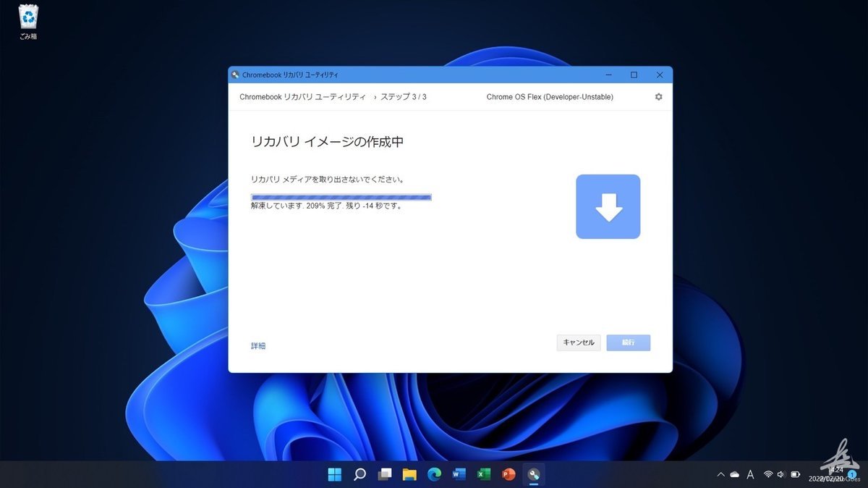Click the キャンセル button
Screen dimensions: 868x488
pos(579,342)
